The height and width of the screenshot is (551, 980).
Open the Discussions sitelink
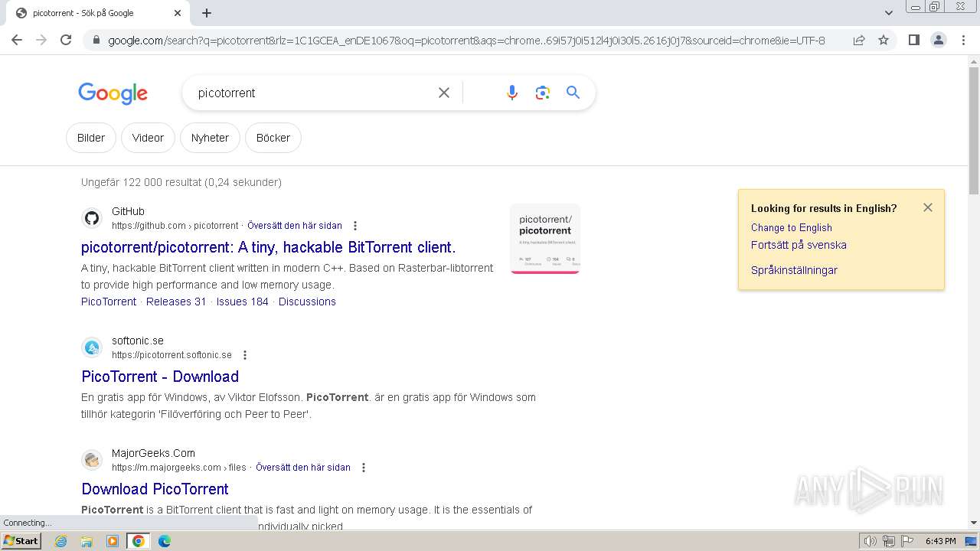[x=307, y=302]
